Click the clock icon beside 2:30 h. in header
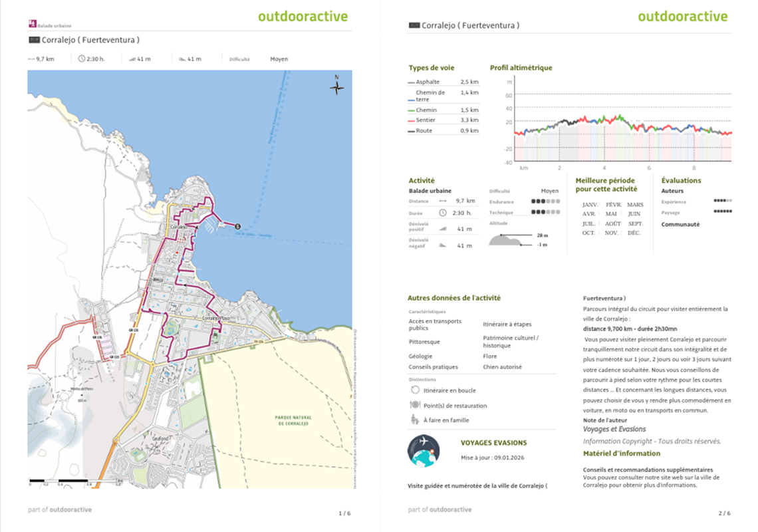This screenshot has height=532, width=758. tap(82, 59)
